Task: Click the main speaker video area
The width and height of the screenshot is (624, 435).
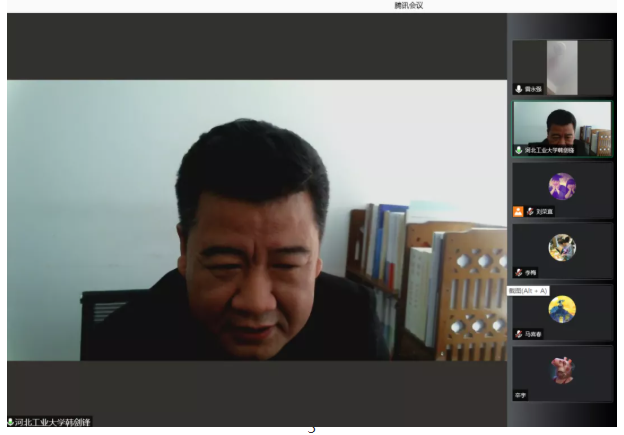Action: (x=256, y=220)
